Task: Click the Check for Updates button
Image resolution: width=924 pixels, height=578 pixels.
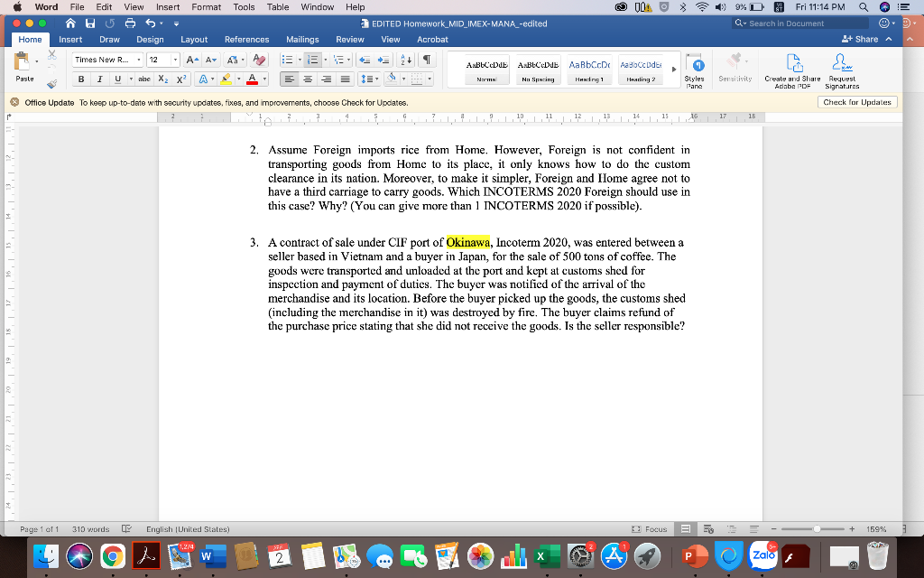Action: (856, 102)
